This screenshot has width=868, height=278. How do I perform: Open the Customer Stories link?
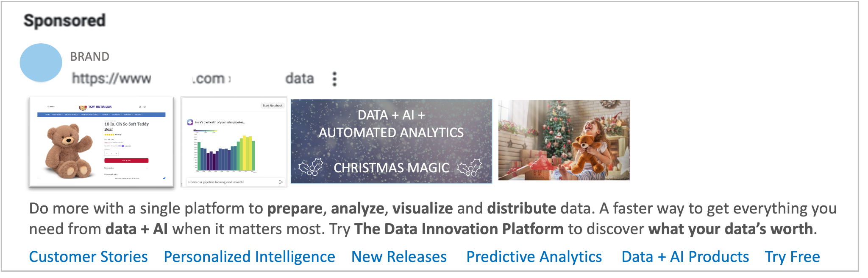(x=88, y=257)
